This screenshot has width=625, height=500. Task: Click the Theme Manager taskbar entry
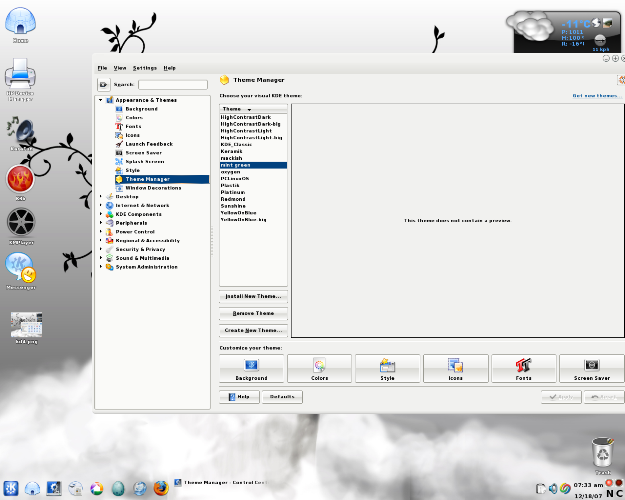coord(222,483)
